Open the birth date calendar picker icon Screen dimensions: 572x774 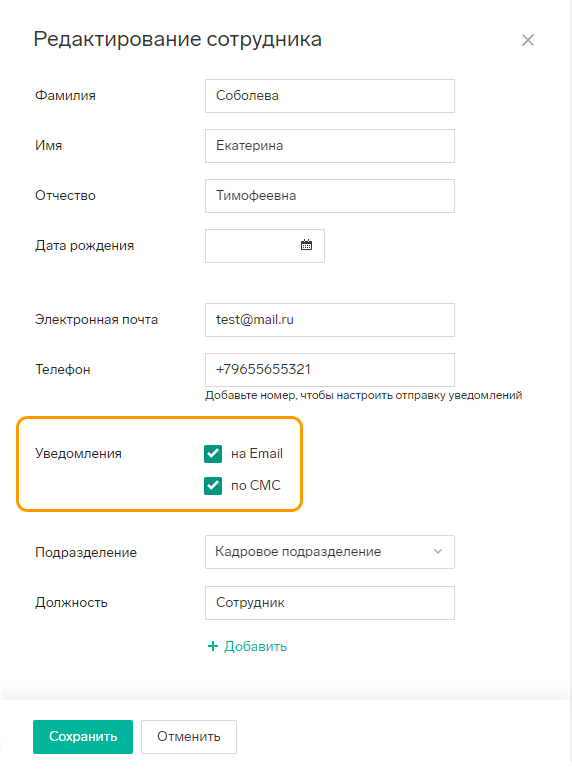click(x=306, y=245)
